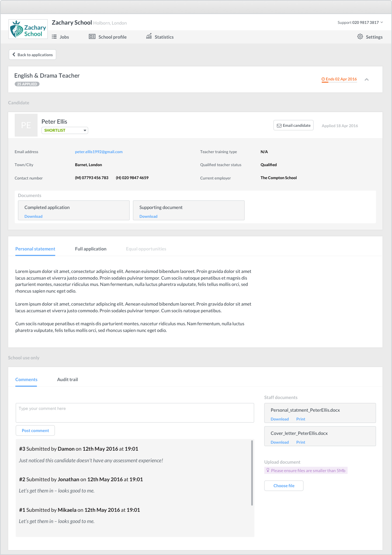Expand the Support phone number dropdown
This screenshot has height=555, width=392.
[x=382, y=22]
